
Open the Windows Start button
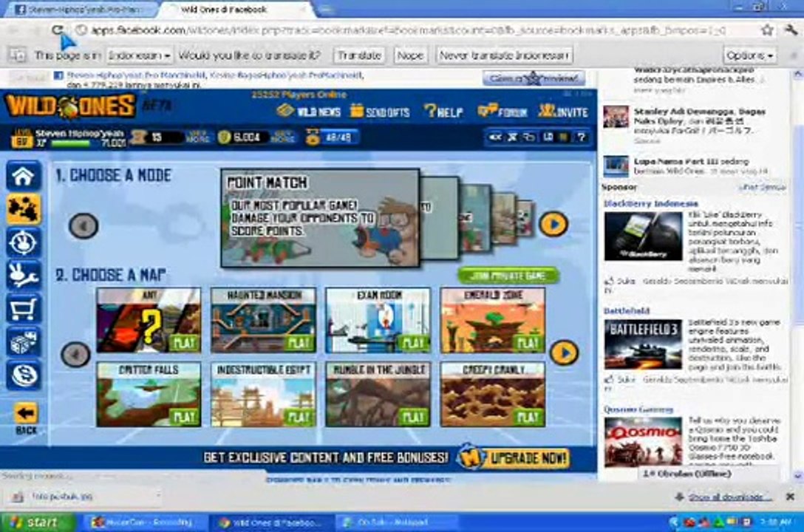pyautogui.click(x=38, y=522)
